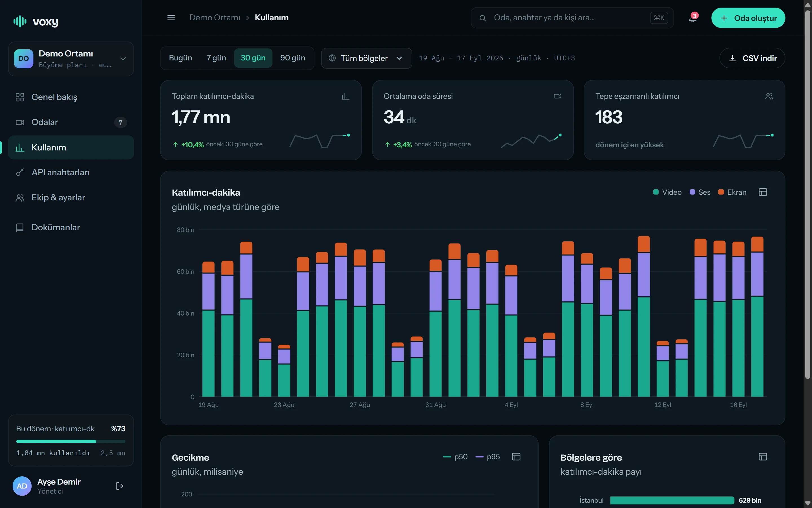Focus the Oda, anahtar ya da kişi search field
Viewport: 812px width, 508px height.
pos(572,18)
